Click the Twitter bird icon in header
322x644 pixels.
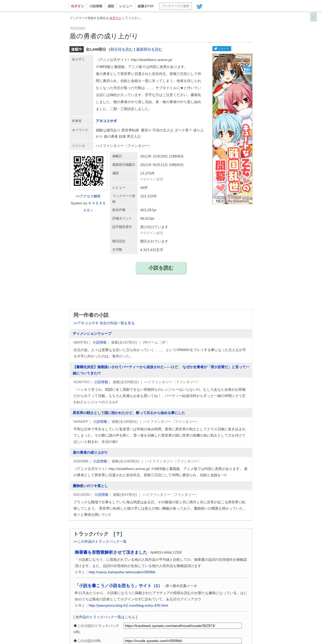pyautogui.click(x=199, y=6)
